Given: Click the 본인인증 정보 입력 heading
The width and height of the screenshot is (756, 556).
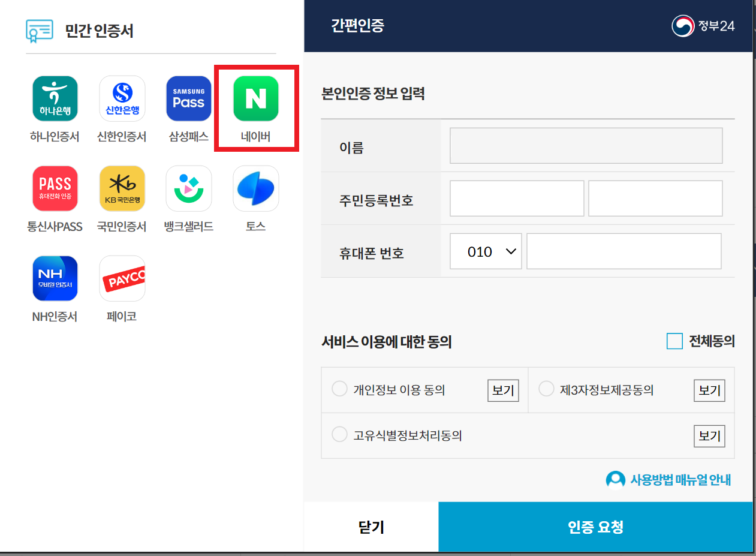Looking at the screenshot, I should pyautogui.click(x=373, y=94).
